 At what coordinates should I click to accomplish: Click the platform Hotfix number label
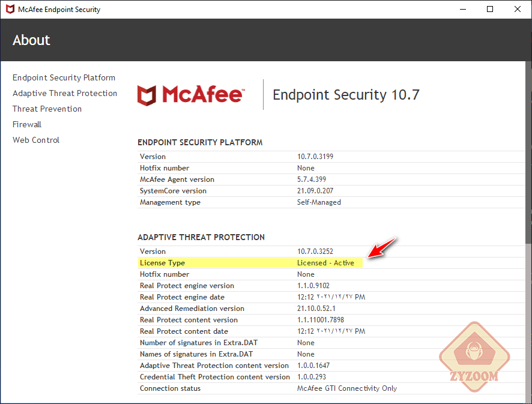tap(164, 168)
